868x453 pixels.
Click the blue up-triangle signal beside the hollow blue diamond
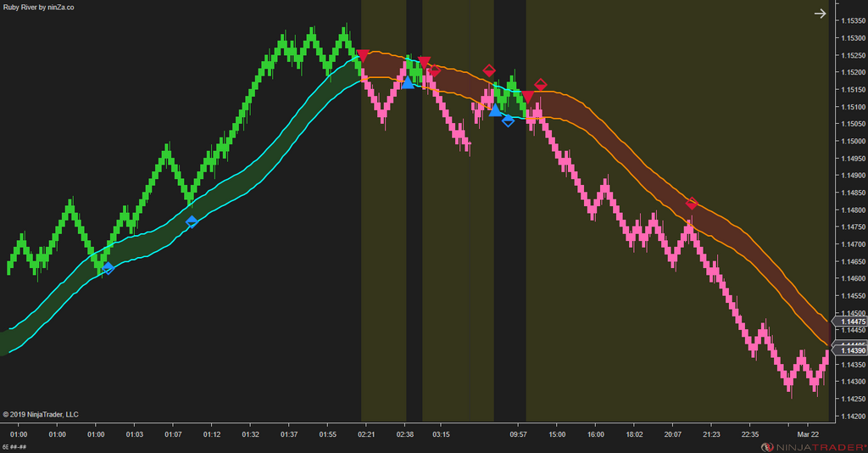point(495,109)
